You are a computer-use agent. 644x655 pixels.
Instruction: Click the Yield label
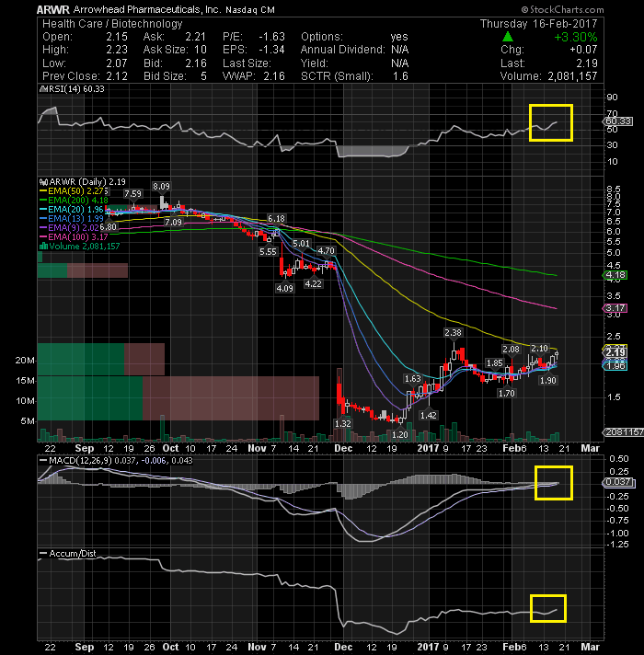315,63
